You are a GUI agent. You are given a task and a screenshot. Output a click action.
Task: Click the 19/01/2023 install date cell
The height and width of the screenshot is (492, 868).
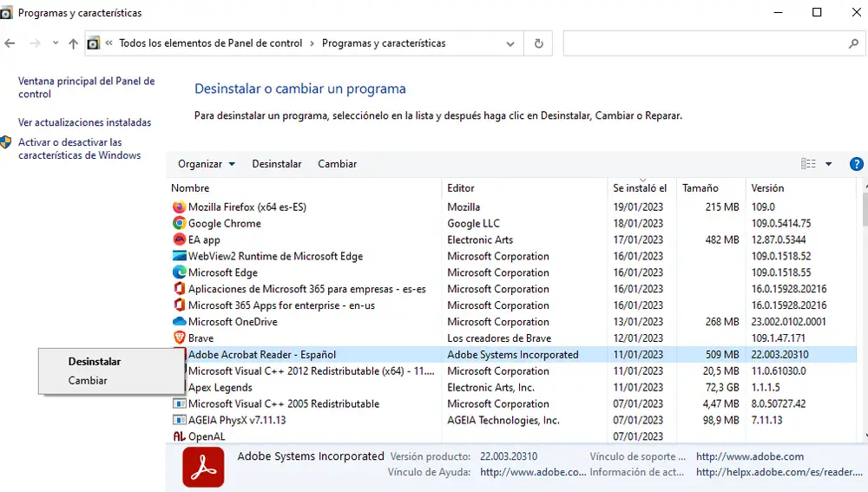click(638, 207)
